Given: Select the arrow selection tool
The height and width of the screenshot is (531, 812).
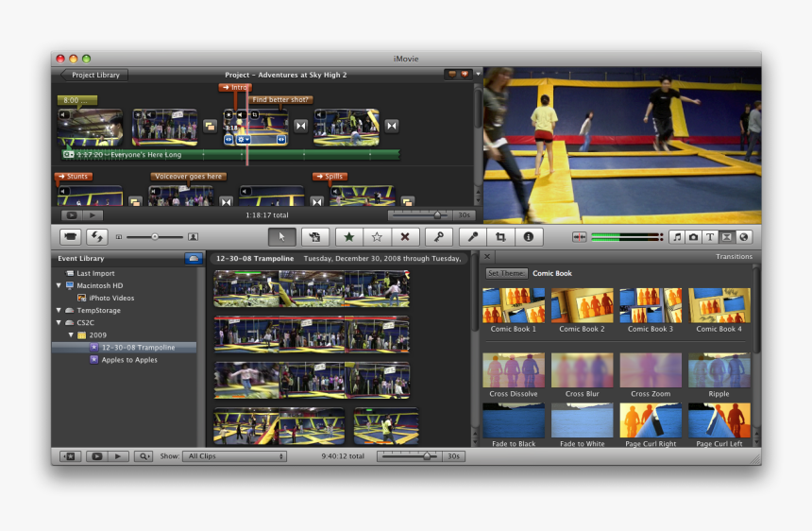Looking at the screenshot, I should pos(282,237).
